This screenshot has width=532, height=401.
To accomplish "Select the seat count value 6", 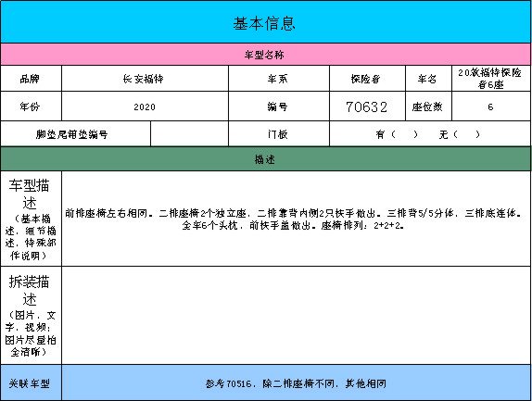I will (x=491, y=107).
